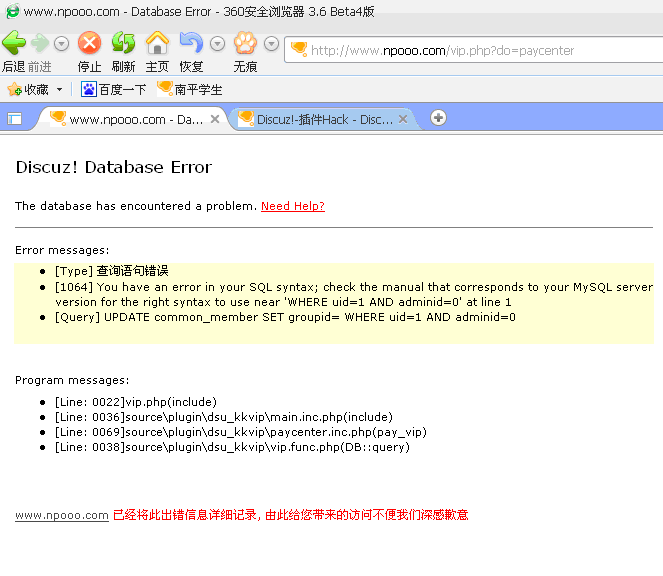The height and width of the screenshot is (576, 663).
Task: Open a new tab with plus button
Action: [438, 118]
